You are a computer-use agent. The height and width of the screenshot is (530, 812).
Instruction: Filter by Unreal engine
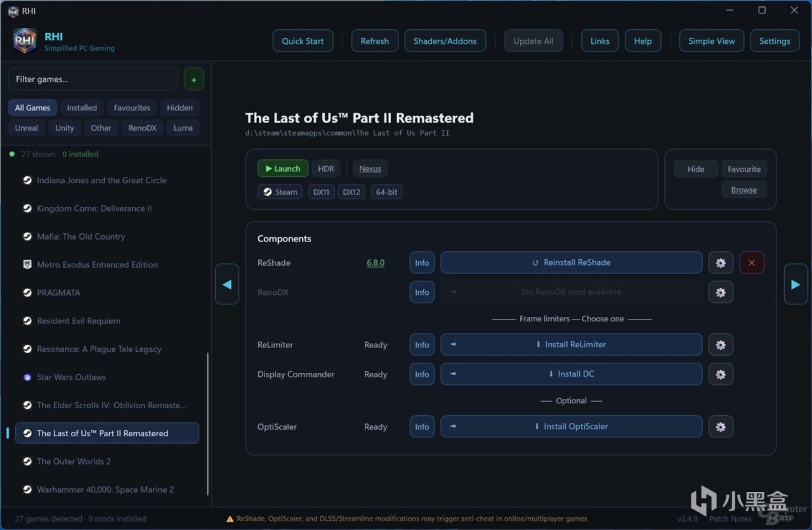click(27, 128)
